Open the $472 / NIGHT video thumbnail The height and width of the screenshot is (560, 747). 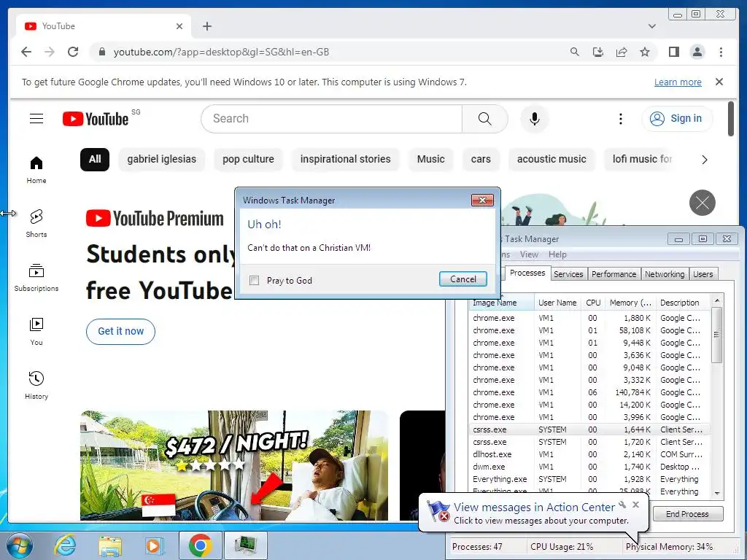point(234,465)
